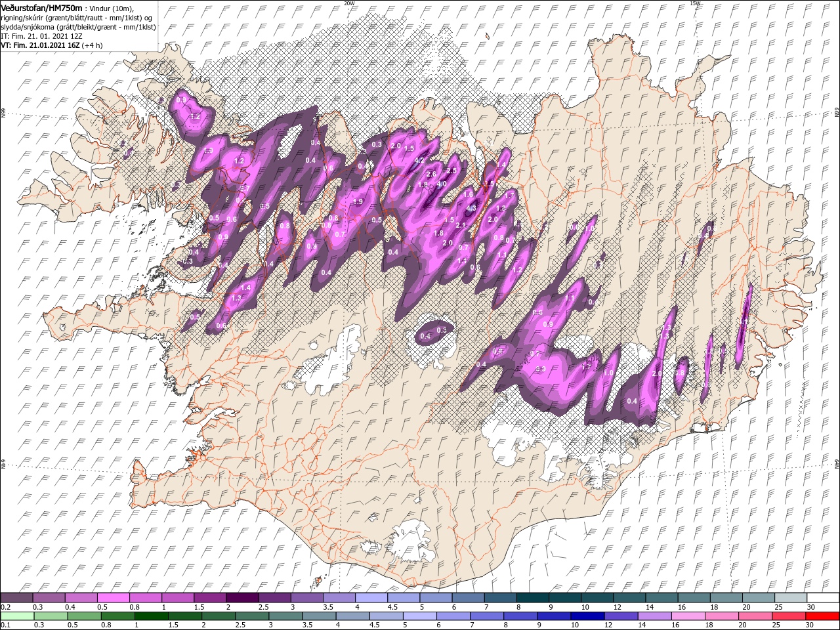Click the '0.1' label in the bottom legend

(5, 625)
